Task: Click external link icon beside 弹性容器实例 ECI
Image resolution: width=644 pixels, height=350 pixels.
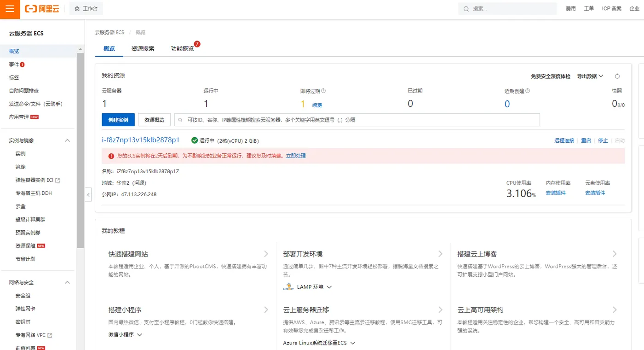Action: point(57,180)
